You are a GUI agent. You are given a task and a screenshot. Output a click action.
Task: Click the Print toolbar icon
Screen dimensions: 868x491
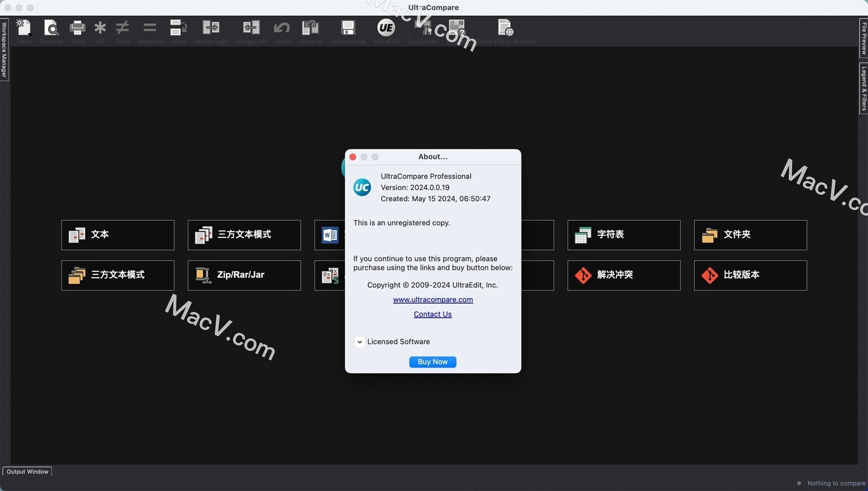[x=78, y=27]
